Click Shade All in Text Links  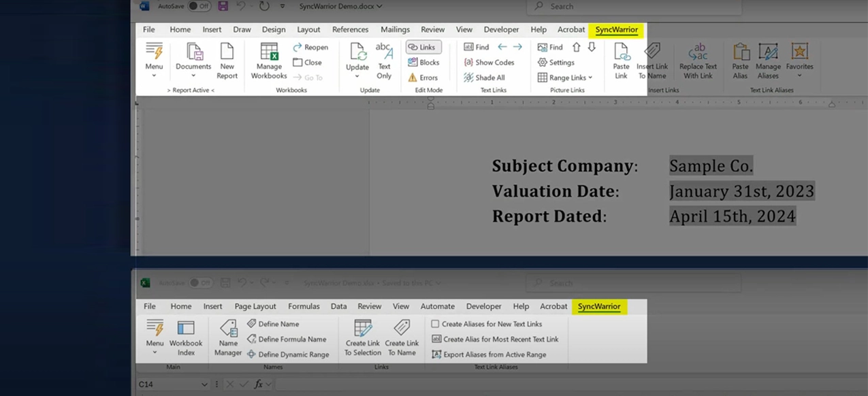pyautogui.click(x=484, y=78)
